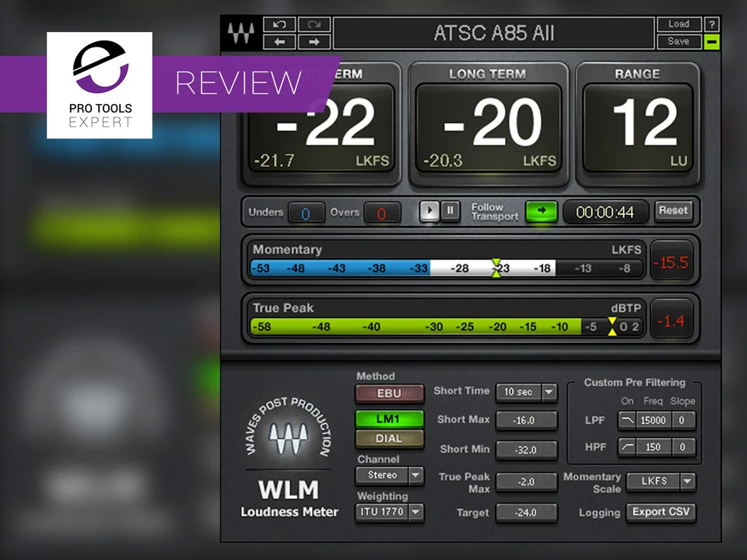The image size is (747, 560).
Task: Select the DIAL method button
Action: point(389,439)
